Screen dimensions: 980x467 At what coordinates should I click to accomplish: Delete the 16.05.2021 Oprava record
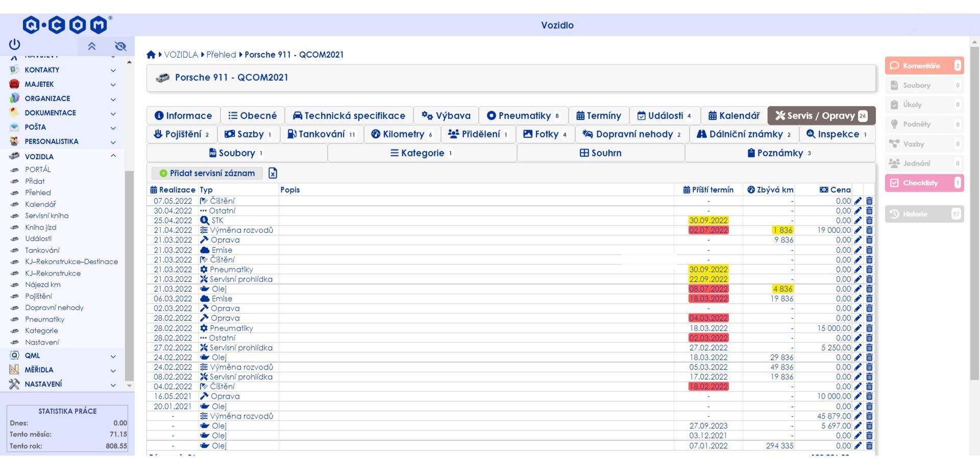click(x=869, y=396)
